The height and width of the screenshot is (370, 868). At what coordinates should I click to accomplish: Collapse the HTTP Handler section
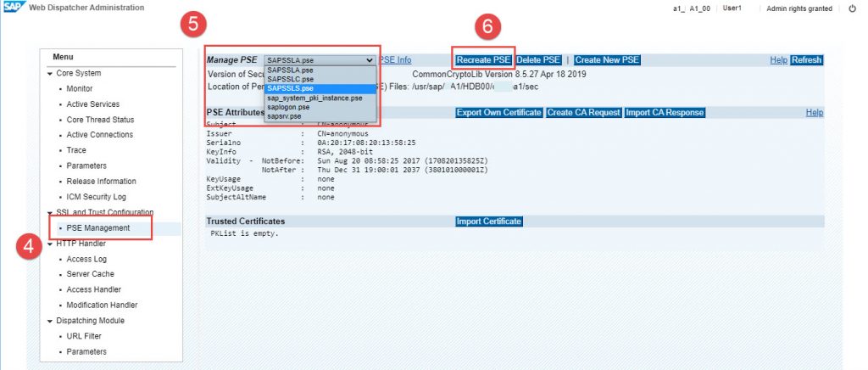tap(50, 244)
